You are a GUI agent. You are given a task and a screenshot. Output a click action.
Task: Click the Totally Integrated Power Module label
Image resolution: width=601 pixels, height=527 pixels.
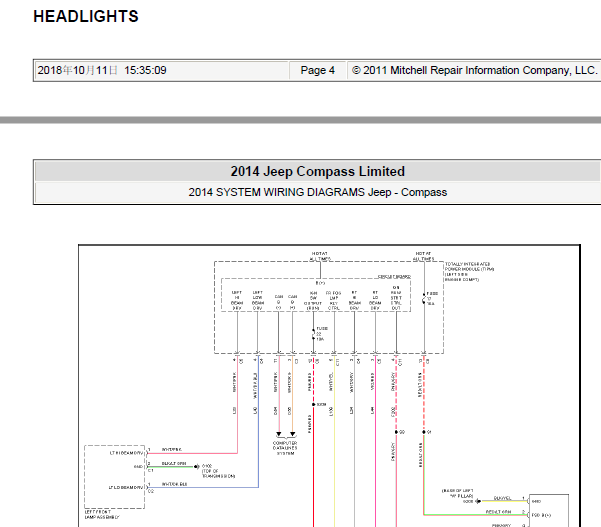[x=469, y=272]
